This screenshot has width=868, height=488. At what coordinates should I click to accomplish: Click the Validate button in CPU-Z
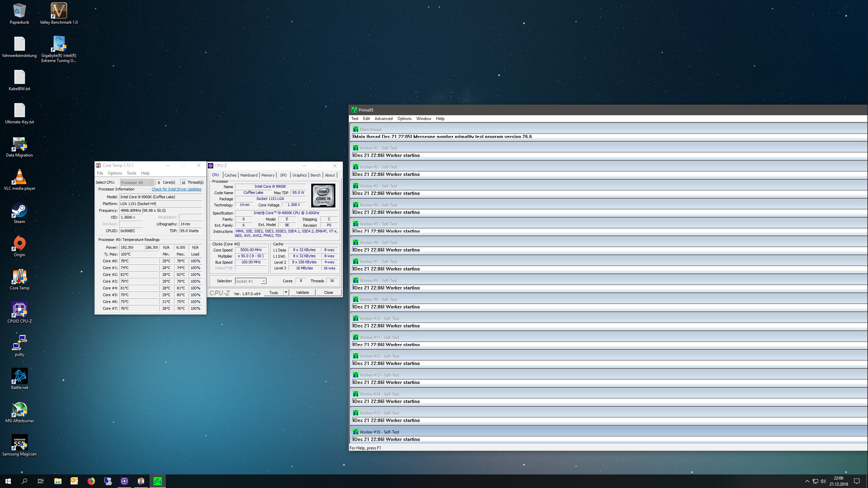[x=302, y=292]
